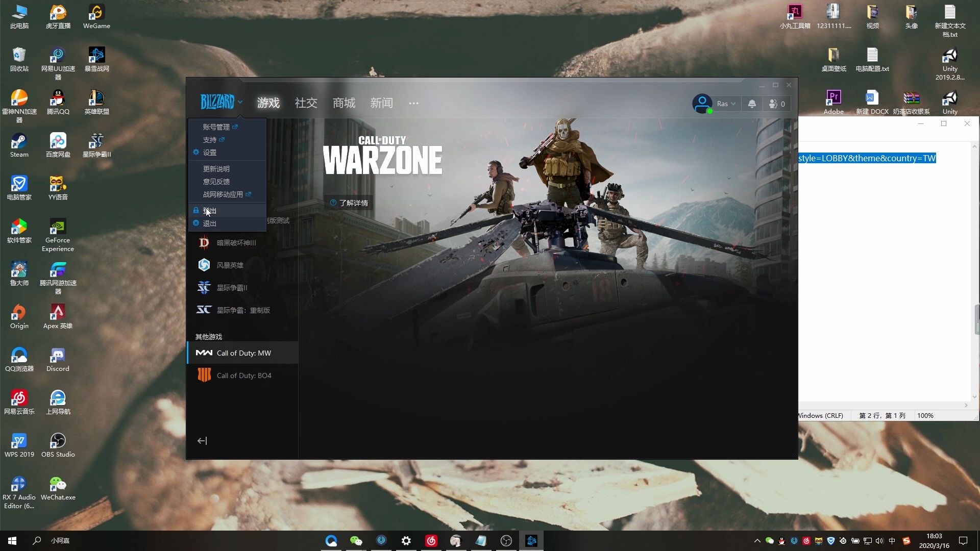
Task: Open the Windows action center
Action: pos(963,541)
